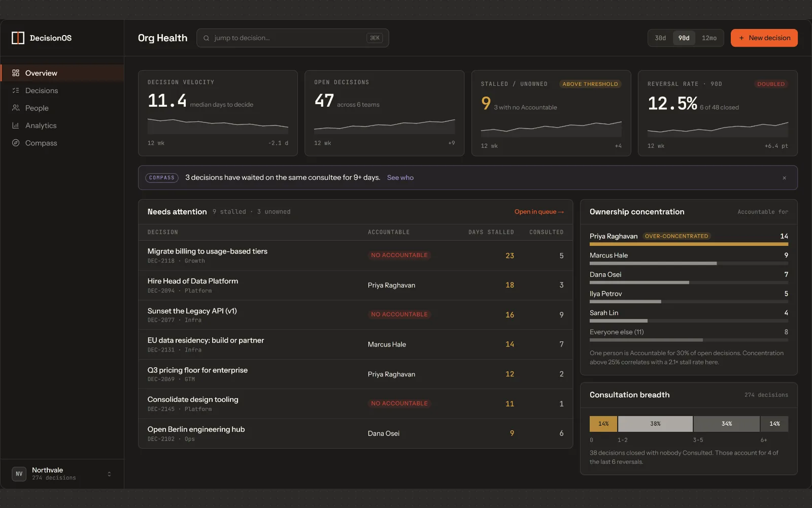Click Marcus Hale in Accountable column
This screenshot has height=508, width=812.
[387, 344]
